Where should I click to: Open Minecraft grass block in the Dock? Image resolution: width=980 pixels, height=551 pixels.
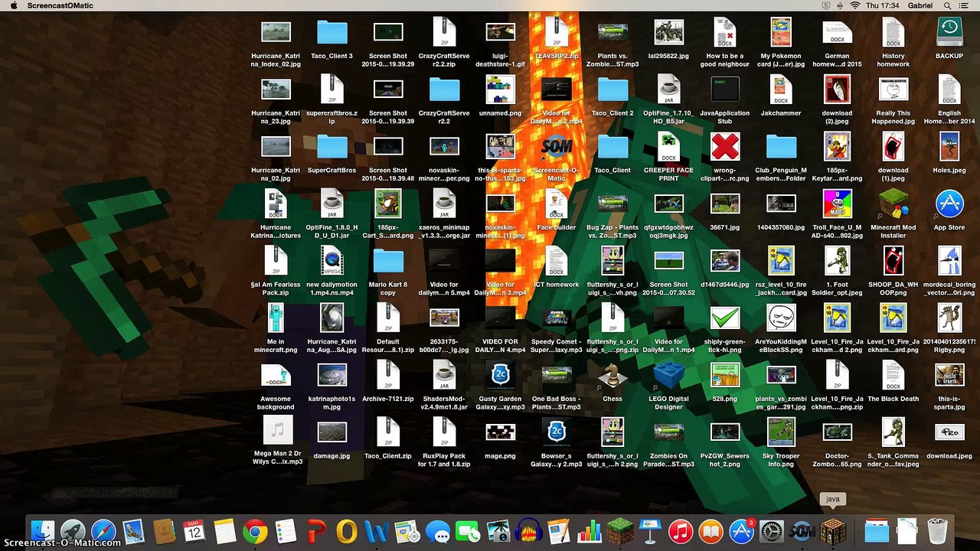tap(619, 530)
